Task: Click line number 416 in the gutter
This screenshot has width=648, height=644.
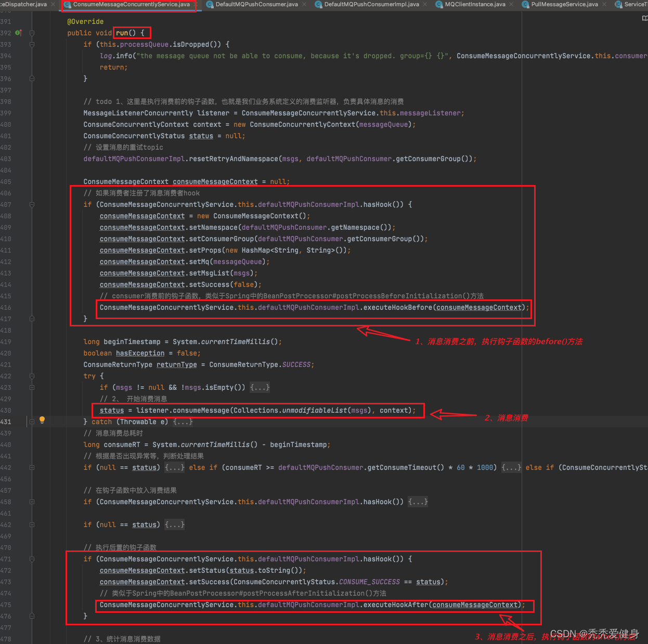Action: (6, 307)
